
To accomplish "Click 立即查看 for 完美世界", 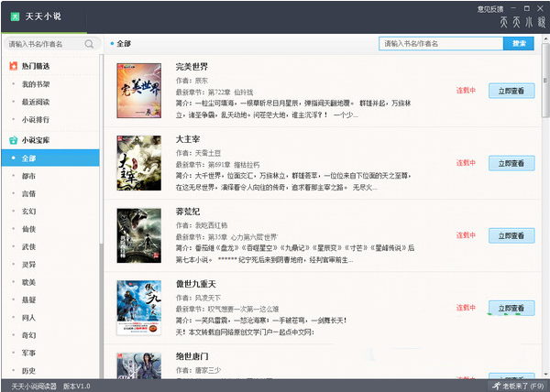I will (x=511, y=91).
